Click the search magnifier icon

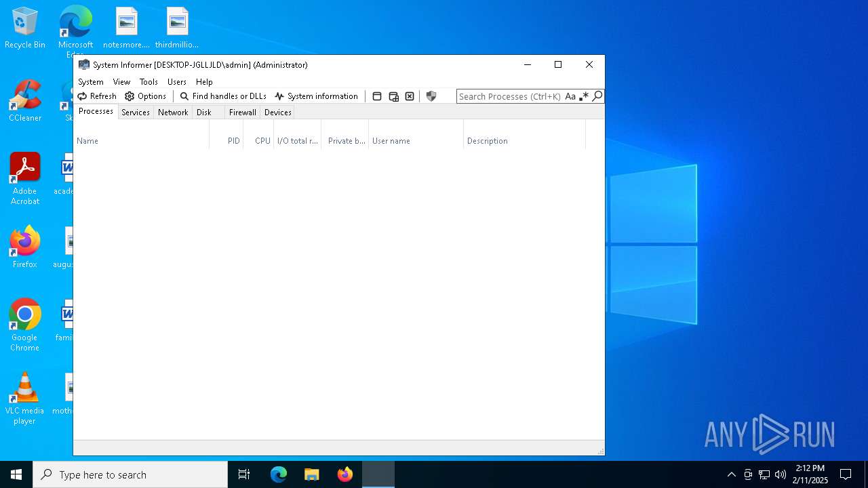tap(597, 96)
